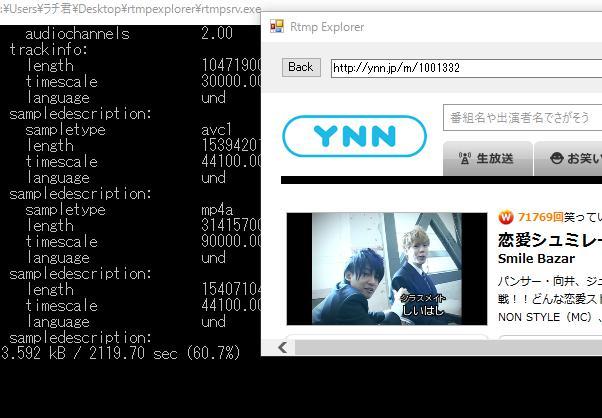Screen dimensions: 602x418
Task: Click the YNN logo
Action: coord(354,137)
